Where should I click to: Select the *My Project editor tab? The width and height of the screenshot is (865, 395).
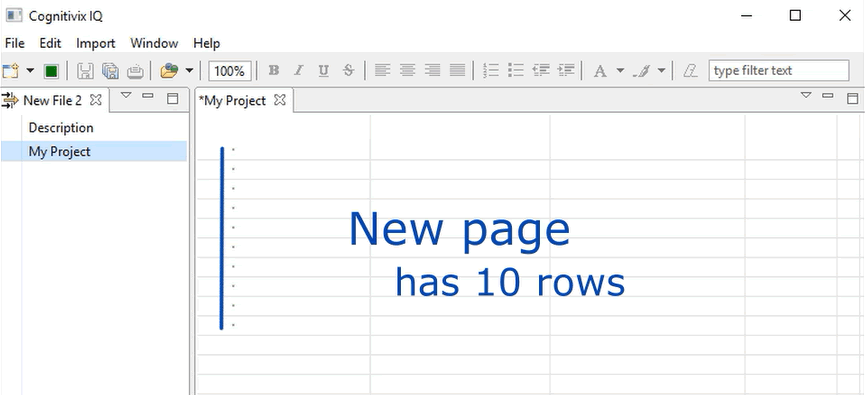(232, 101)
